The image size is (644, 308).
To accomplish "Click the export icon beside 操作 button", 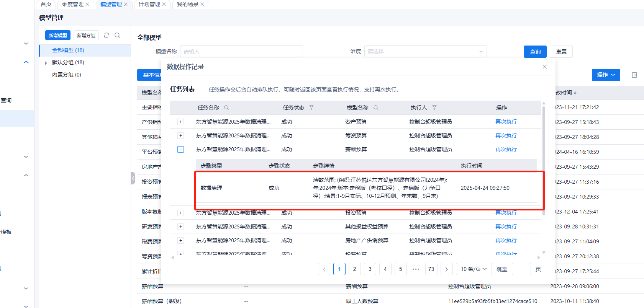I will click(634, 75).
